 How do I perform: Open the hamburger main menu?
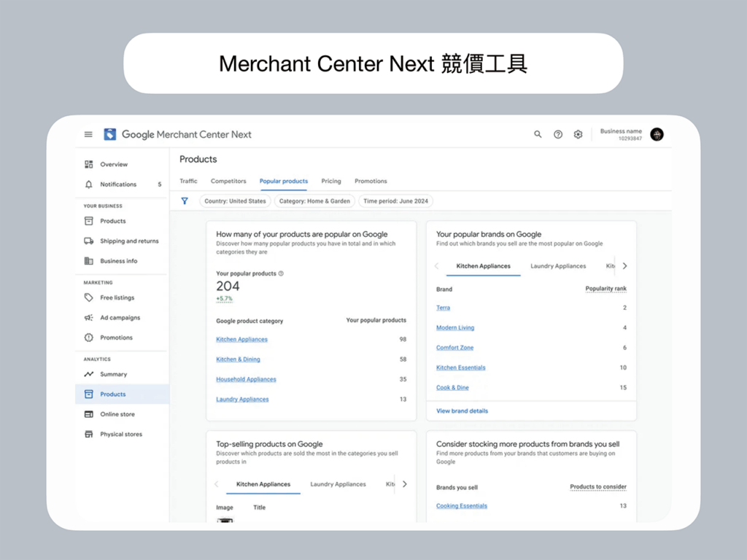88,134
